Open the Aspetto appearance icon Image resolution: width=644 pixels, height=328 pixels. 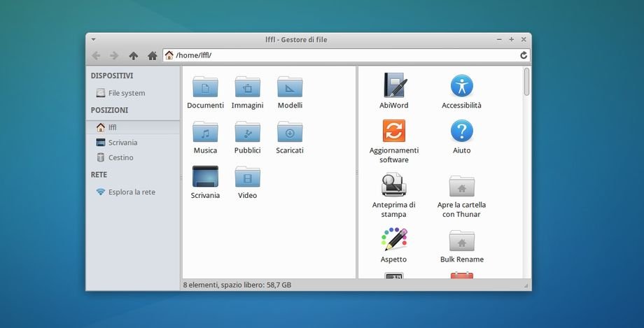pos(394,239)
